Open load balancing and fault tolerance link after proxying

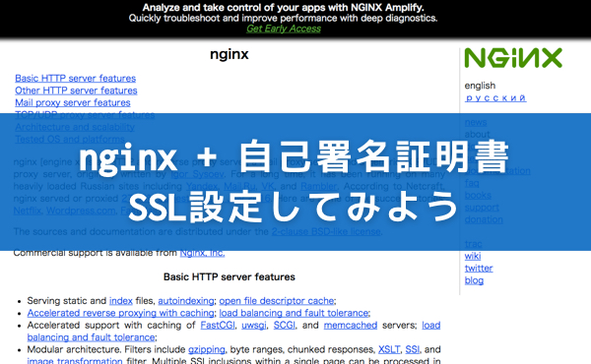click(294, 313)
